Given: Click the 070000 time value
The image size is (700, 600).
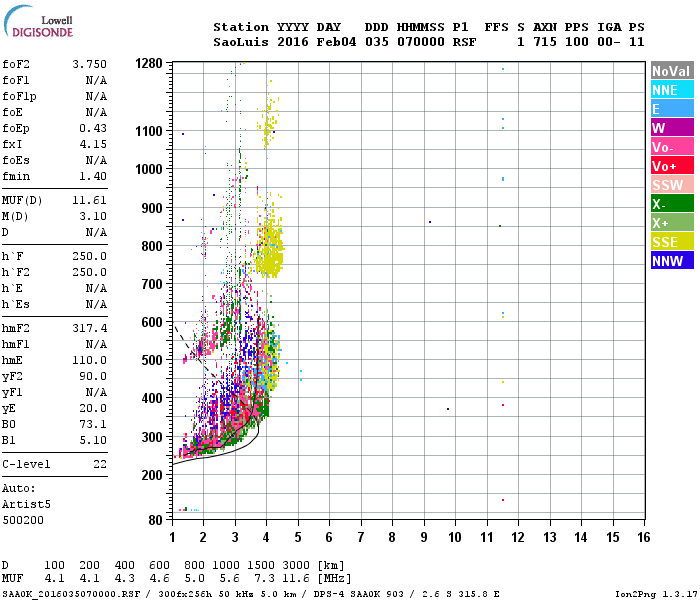Looking at the screenshot, I should tap(421, 42).
